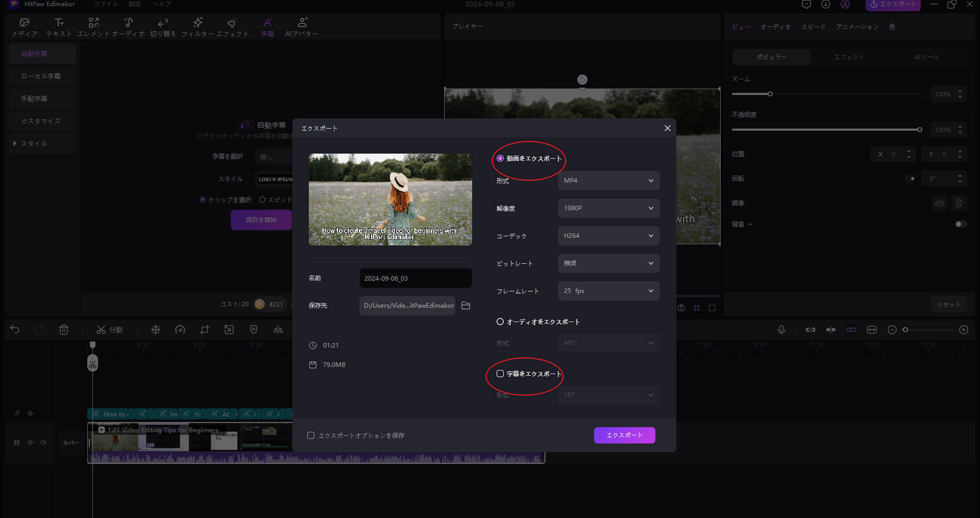Open the スタイル LOREM IPSUM dropdown
Image resolution: width=980 pixels, height=518 pixels.
click(x=274, y=179)
